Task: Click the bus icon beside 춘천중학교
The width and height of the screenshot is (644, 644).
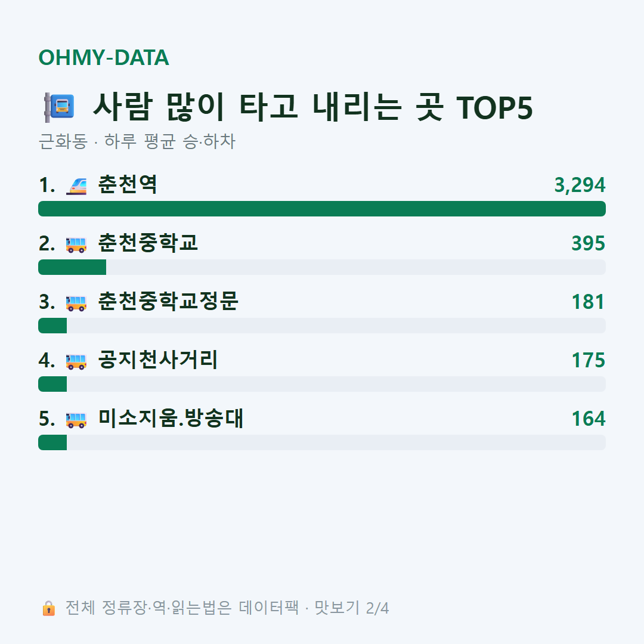Action: [x=76, y=244]
